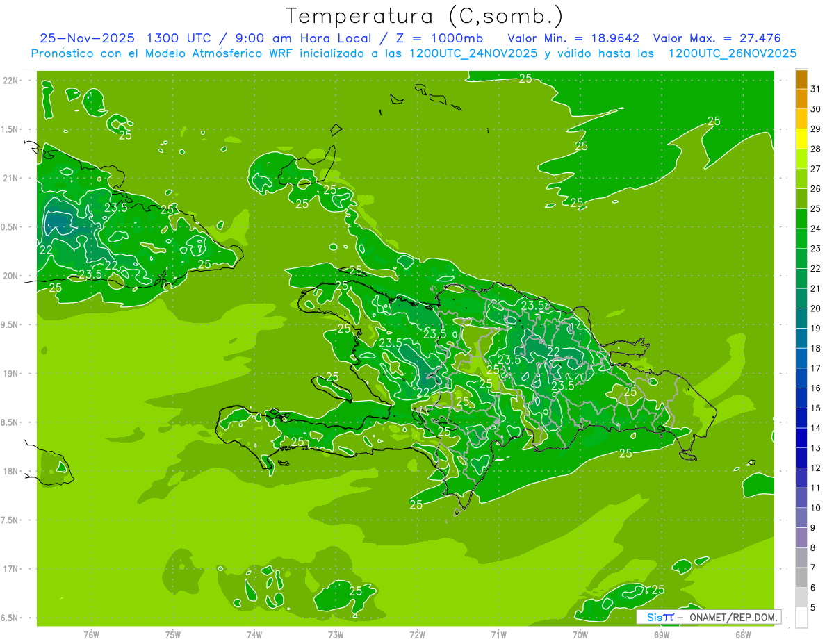The height and width of the screenshot is (644, 834).
Task: Click the '68W' longitude axis label
Action: 742,635
